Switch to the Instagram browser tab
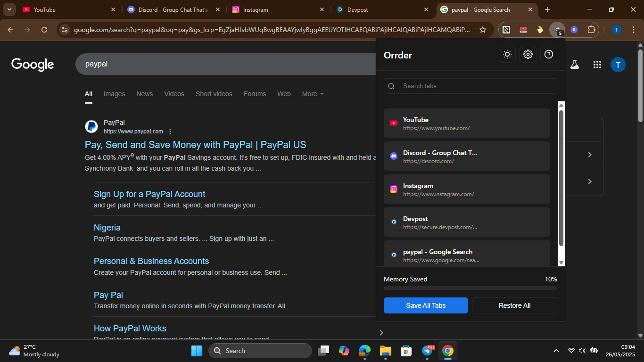The height and width of the screenshot is (362, 644). [x=277, y=9]
